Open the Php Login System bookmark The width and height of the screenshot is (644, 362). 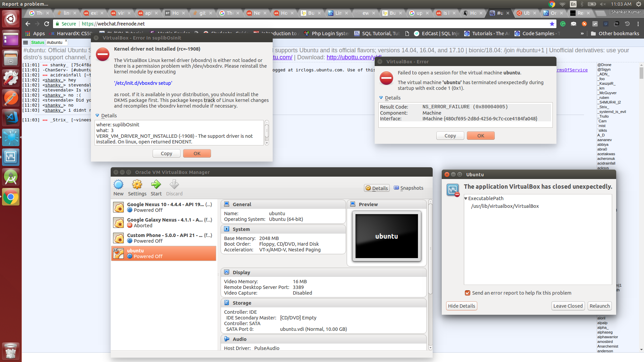tap(326, 34)
